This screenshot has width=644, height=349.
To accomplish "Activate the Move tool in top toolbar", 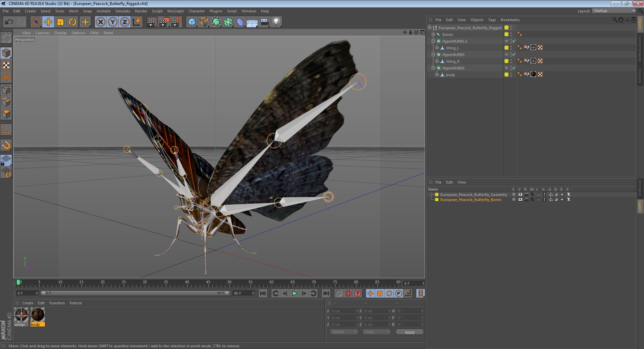I will pos(48,22).
